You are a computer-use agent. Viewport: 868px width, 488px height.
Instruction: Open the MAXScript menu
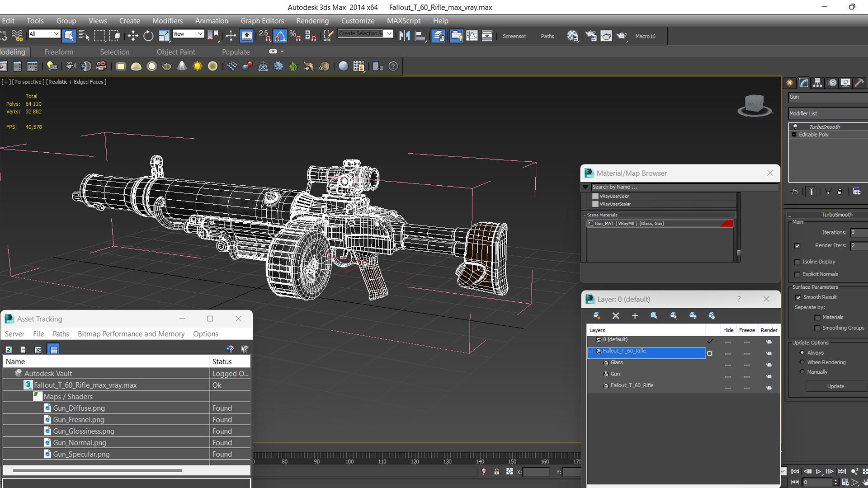point(404,21)
